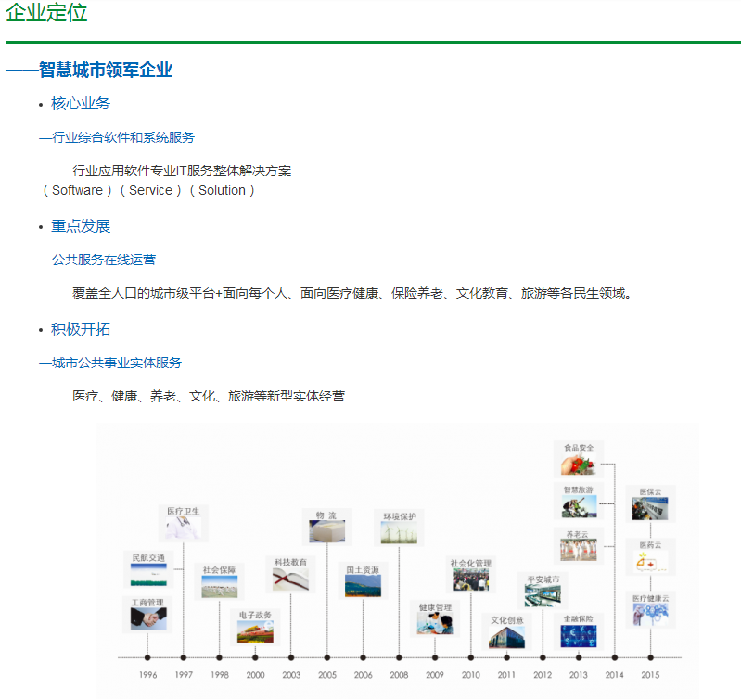The width and height of the screenshot is (741, 700).
Task: Click the 重点发展 bullet heading
Action: pyautogui.click(x=81, y=226)
